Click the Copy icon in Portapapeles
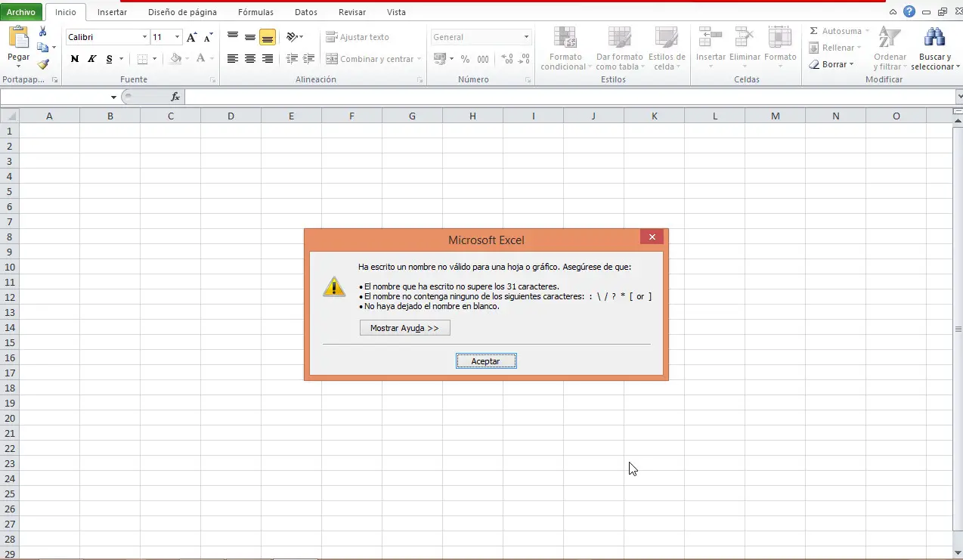Image resolution: width=963 pixels, height=560 pixels. (43, 48)
